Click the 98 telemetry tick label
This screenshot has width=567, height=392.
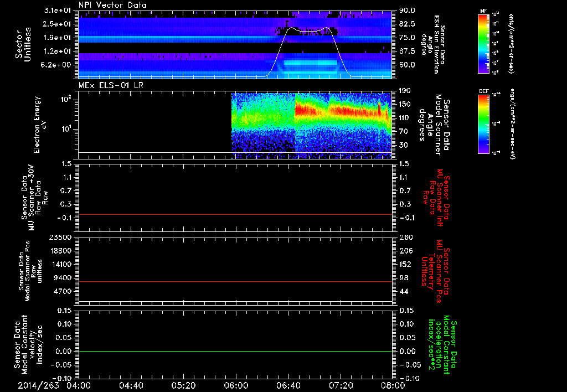(404, 278)
